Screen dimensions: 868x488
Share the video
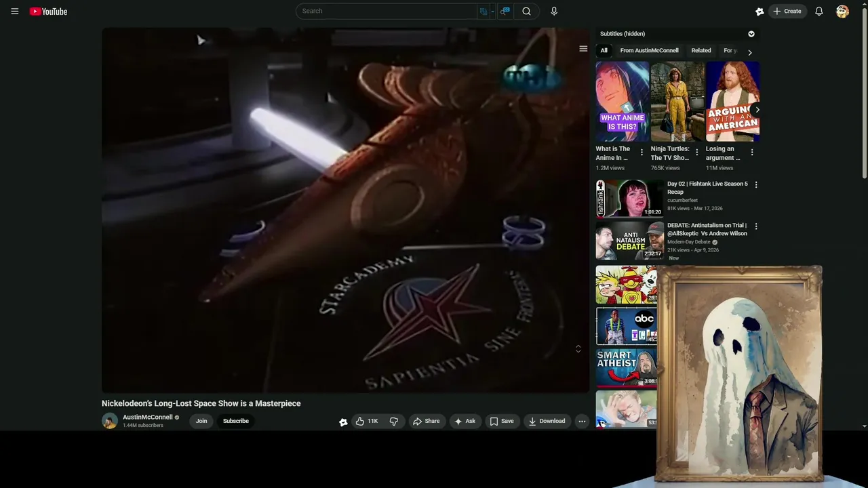(427, 421)
